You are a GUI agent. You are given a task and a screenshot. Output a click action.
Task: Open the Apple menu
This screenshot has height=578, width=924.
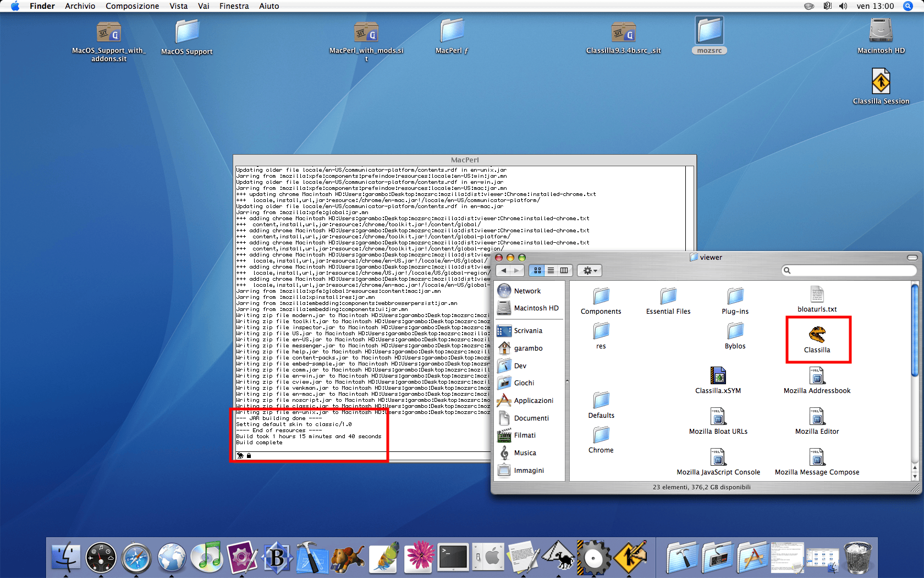coord(15,6)
